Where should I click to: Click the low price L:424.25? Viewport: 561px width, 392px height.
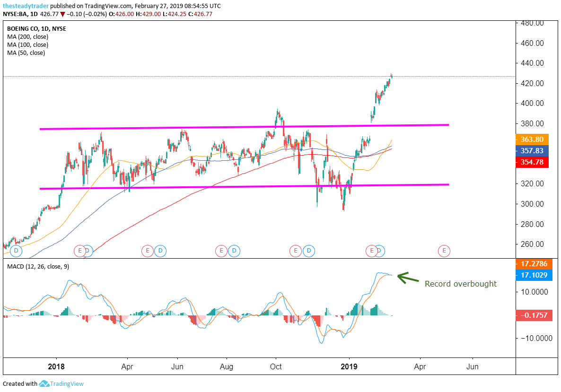[174, 14]
